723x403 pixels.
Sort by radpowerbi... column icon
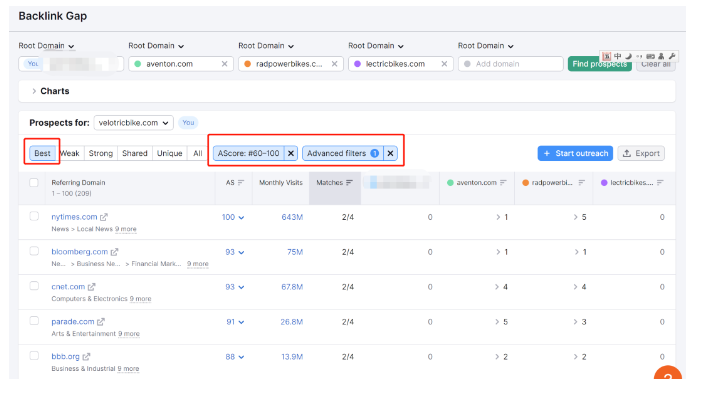click(581, 183)
